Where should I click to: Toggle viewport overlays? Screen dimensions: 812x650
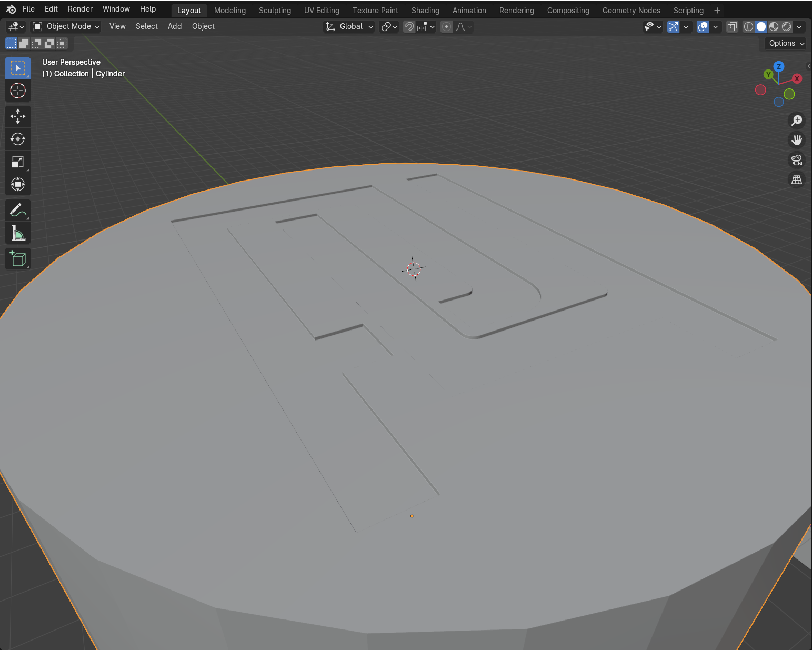click(x=703, y=26)
